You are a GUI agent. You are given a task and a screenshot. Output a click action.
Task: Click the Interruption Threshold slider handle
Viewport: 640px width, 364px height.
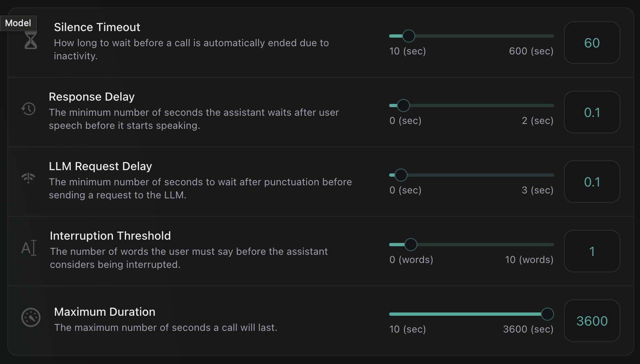(x=410, y=245)
